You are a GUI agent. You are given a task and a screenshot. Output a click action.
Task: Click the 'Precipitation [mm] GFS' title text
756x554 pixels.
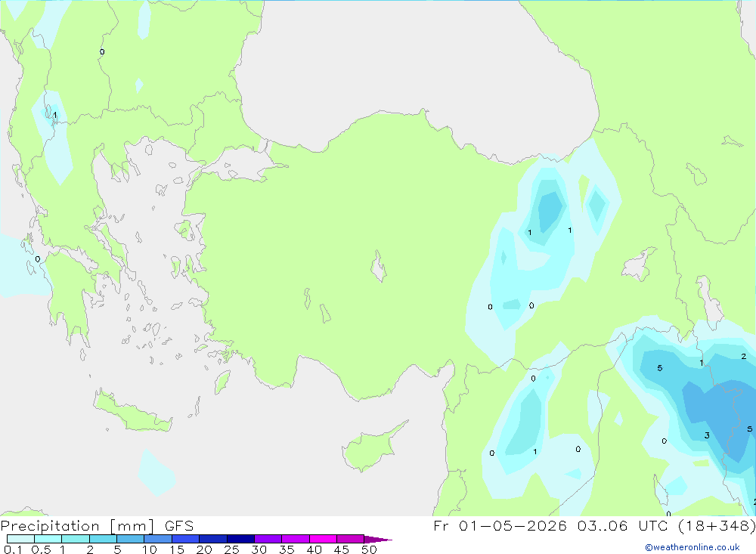(97, 525)
